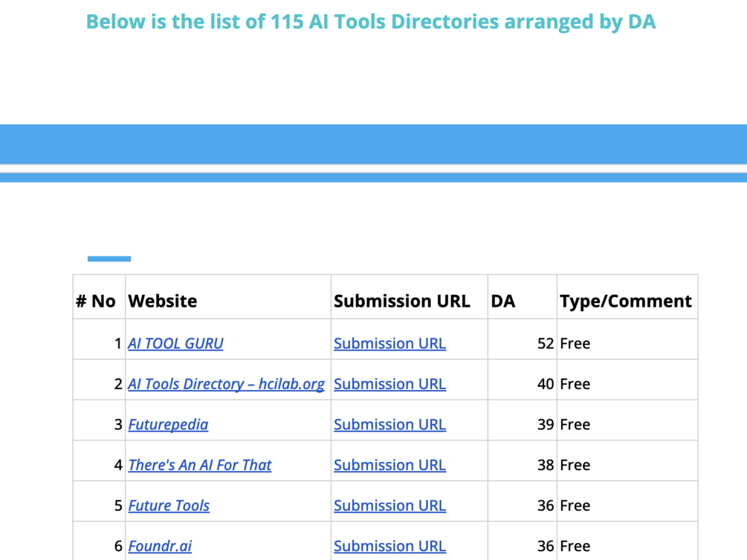Open the Future Tools website link
The image size is (747, 560).
(x=169, y=505)
